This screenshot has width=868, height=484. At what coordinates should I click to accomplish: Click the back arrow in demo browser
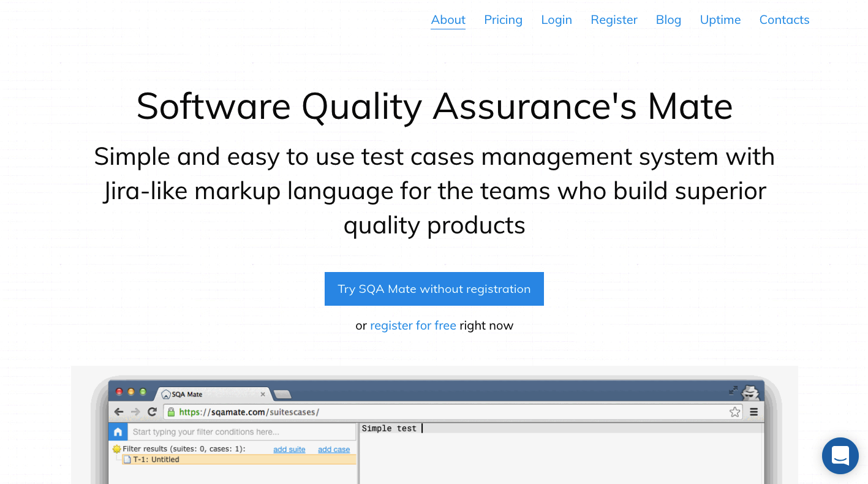pyautogui.click(x=119, y=412)
